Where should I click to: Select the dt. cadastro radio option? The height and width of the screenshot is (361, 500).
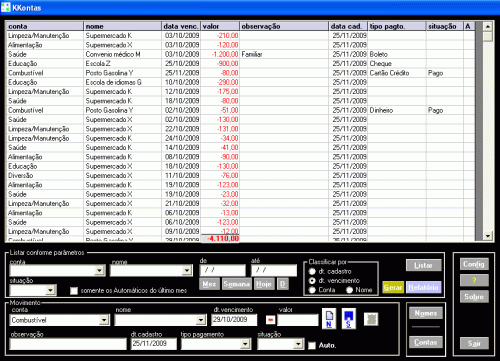tap(312, 271)
